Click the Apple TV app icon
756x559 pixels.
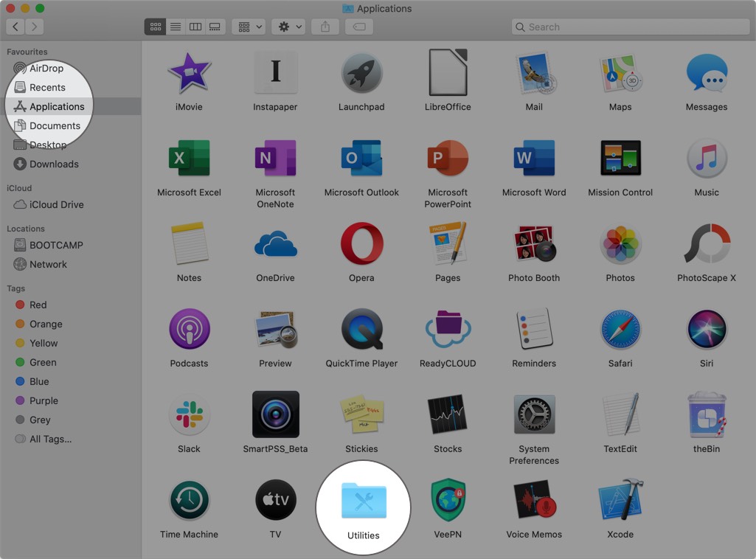(275, 500)
